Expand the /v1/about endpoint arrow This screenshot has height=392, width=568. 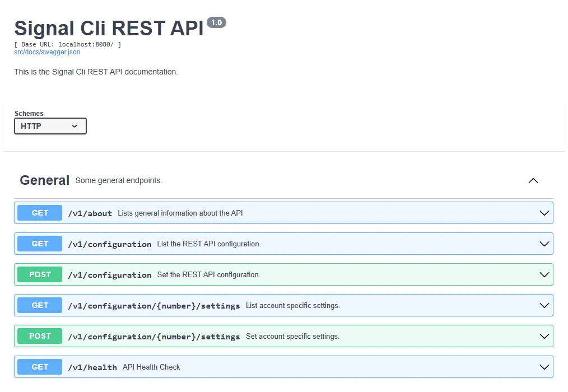click(x=543, y=213)
